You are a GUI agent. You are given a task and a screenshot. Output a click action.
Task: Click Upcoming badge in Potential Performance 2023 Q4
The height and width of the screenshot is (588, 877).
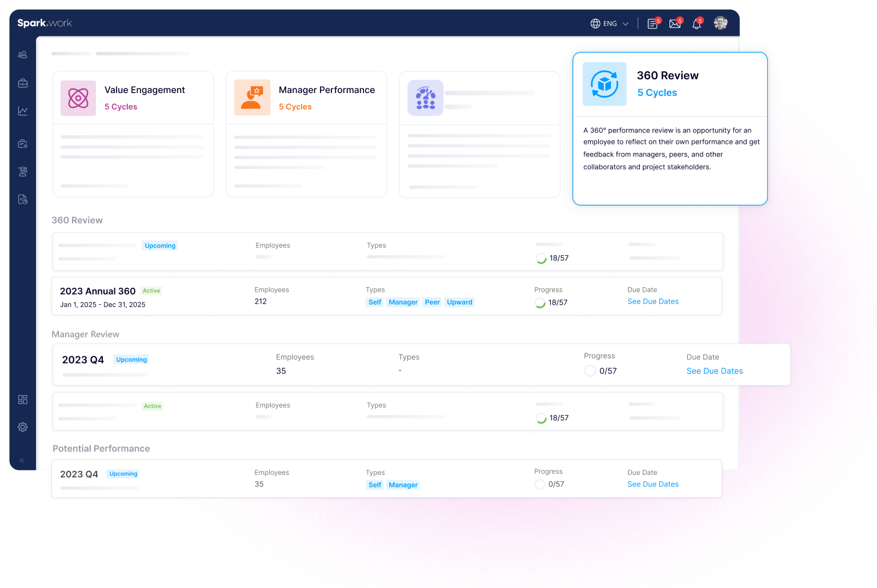123,474
